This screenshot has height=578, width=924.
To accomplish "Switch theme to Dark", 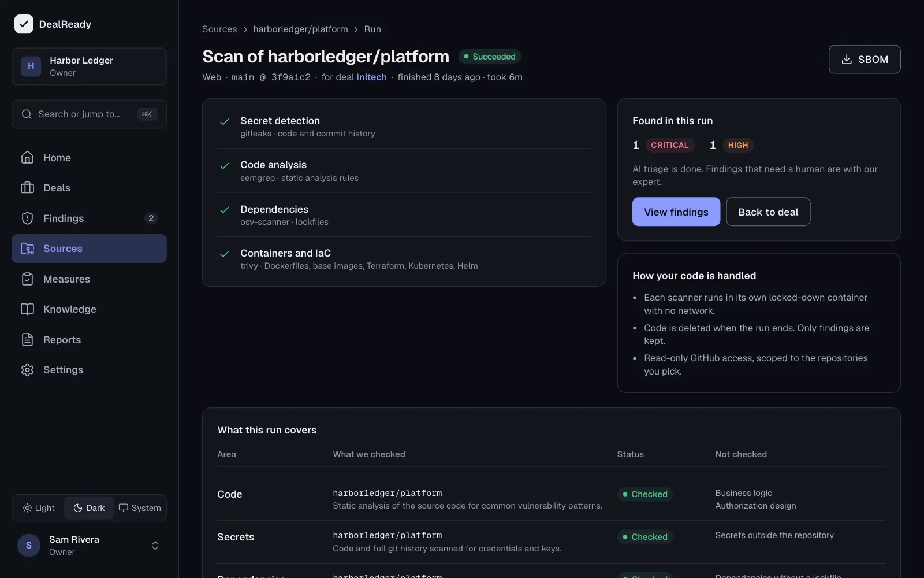I will (89, 508).
